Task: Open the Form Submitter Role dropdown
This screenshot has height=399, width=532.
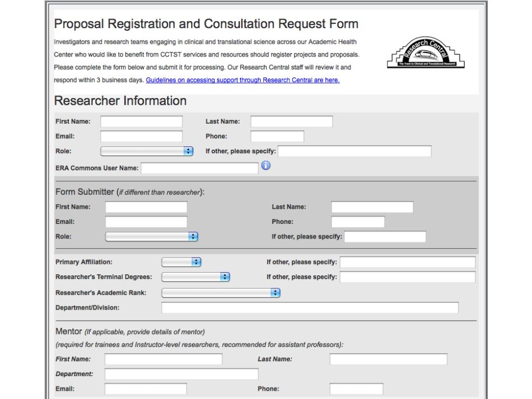Action: tap(152, 236)
